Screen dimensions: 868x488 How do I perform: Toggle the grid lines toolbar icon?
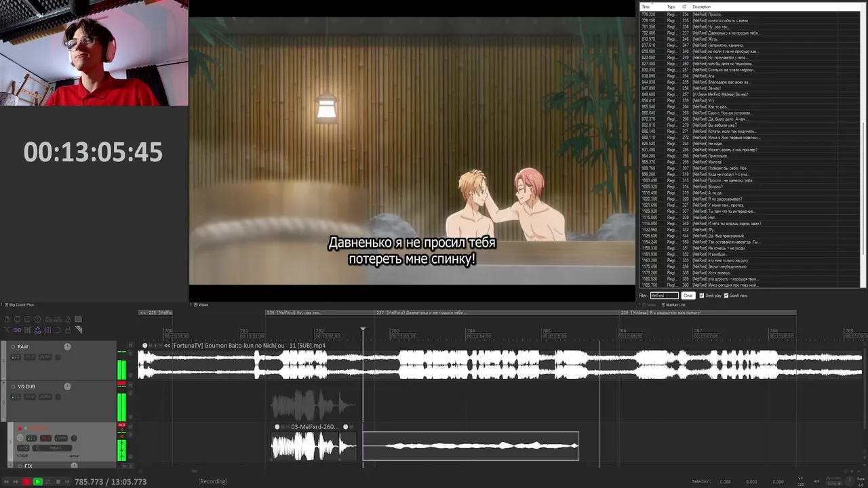coord(47,330)
